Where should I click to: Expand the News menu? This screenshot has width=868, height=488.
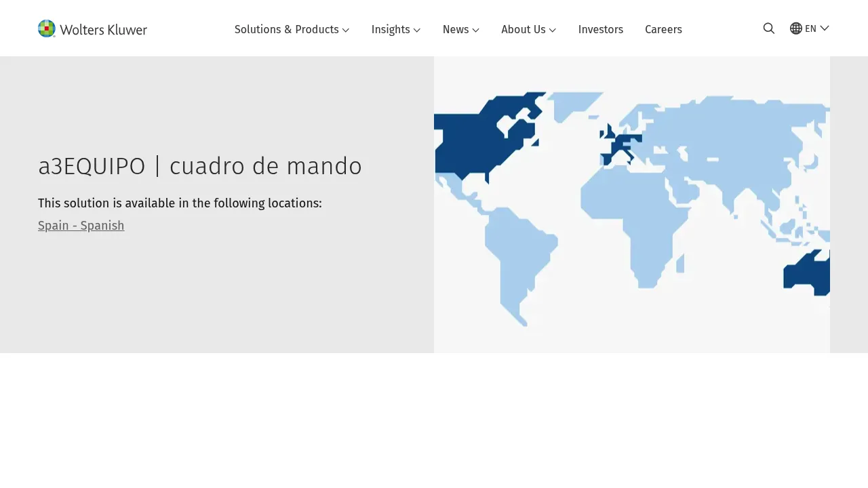[461, 29]
